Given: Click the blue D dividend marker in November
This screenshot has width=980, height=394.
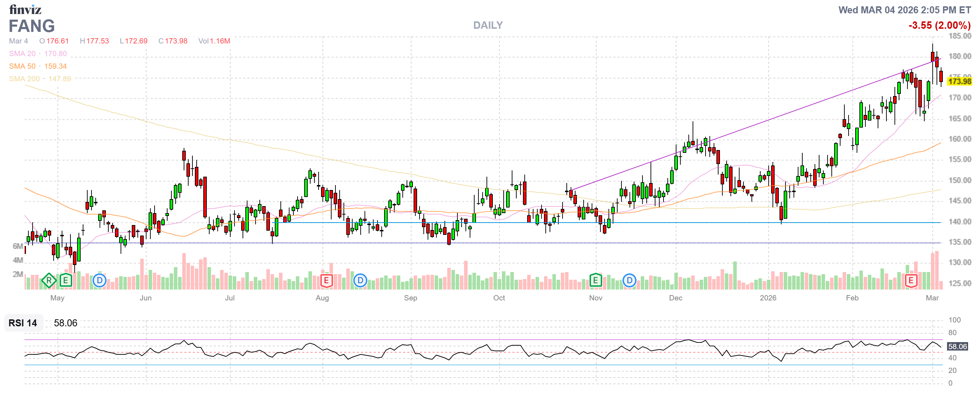Looking at the screenshot, I should pyautogui.click(x=629, y=281).
